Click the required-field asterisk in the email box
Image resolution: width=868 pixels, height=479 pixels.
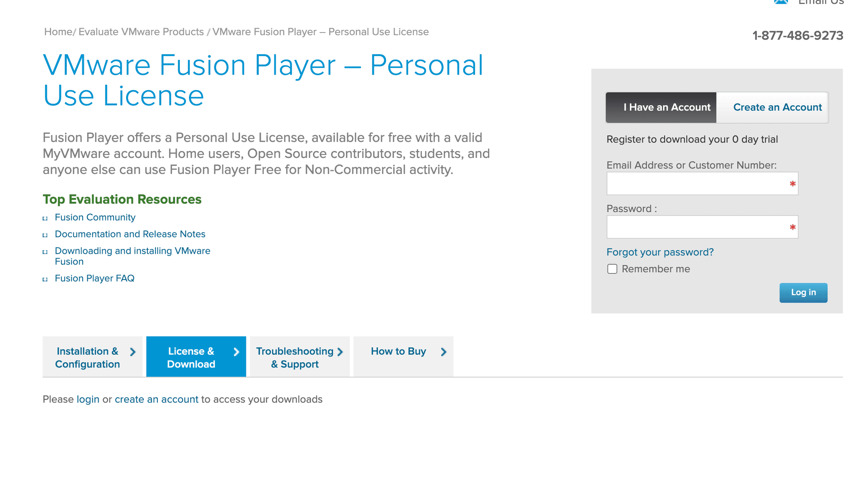pos(793,184)
